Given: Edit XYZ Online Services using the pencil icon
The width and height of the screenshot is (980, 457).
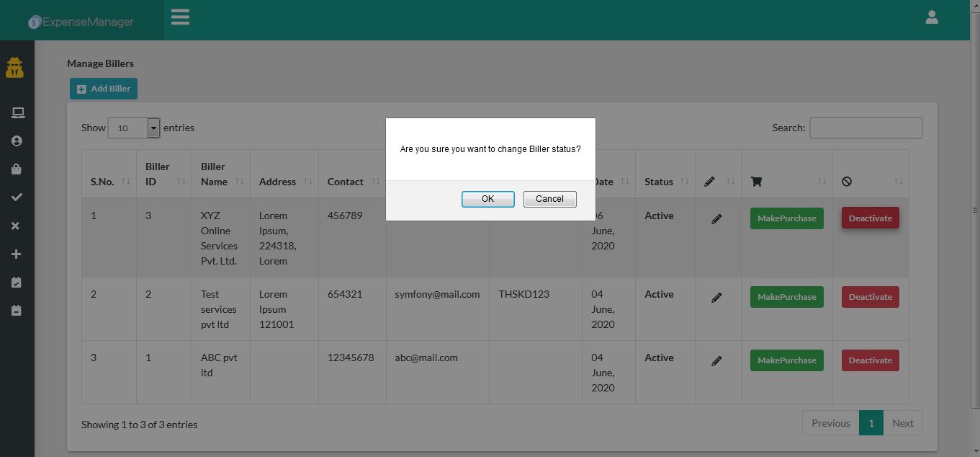Looking at the screenshot, I should pos(716,218).
